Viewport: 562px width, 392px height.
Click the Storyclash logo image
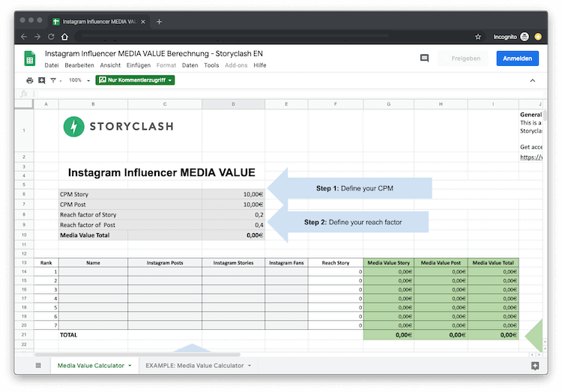click(118, 126)
